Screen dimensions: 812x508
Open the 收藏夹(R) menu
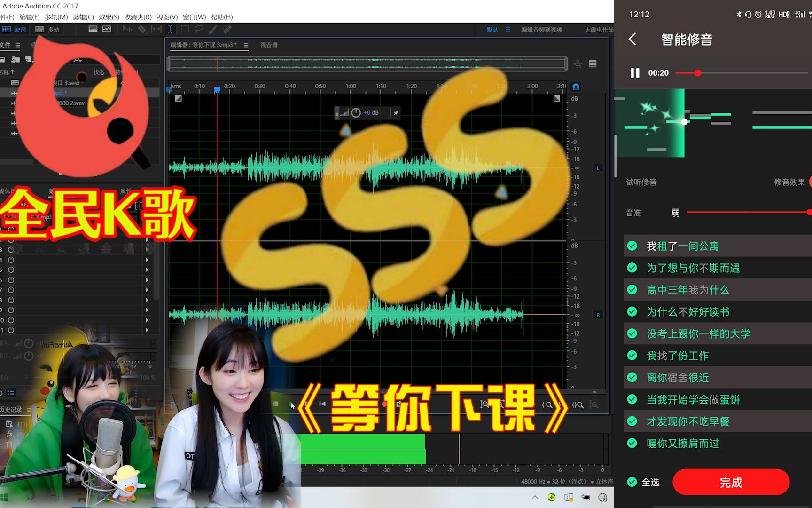click(138, 17)
